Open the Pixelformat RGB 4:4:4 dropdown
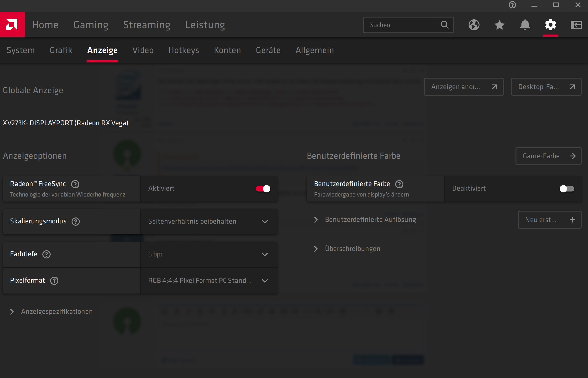 click(x=209, y=281)
